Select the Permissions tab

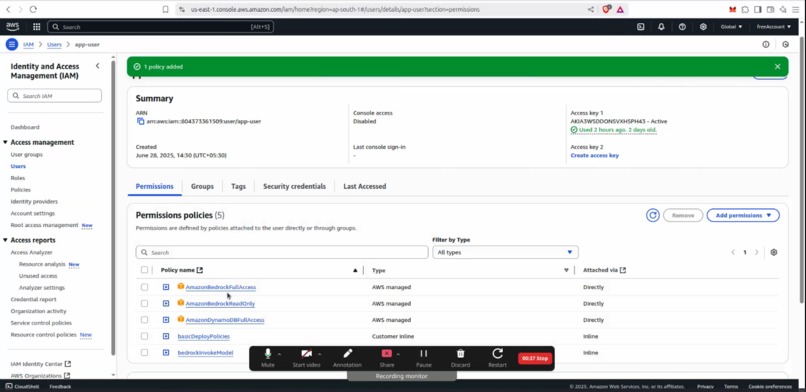point(155,186)
